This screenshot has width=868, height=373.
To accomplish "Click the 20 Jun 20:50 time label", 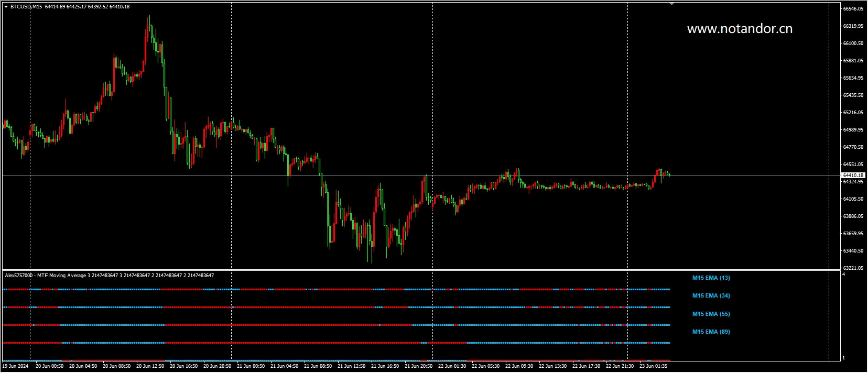I will 217,366.
